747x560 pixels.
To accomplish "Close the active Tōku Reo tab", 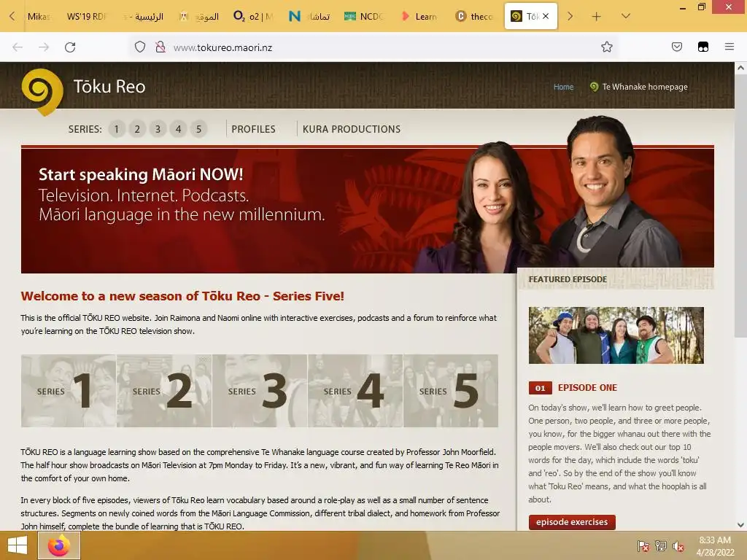I will [546, 16].
